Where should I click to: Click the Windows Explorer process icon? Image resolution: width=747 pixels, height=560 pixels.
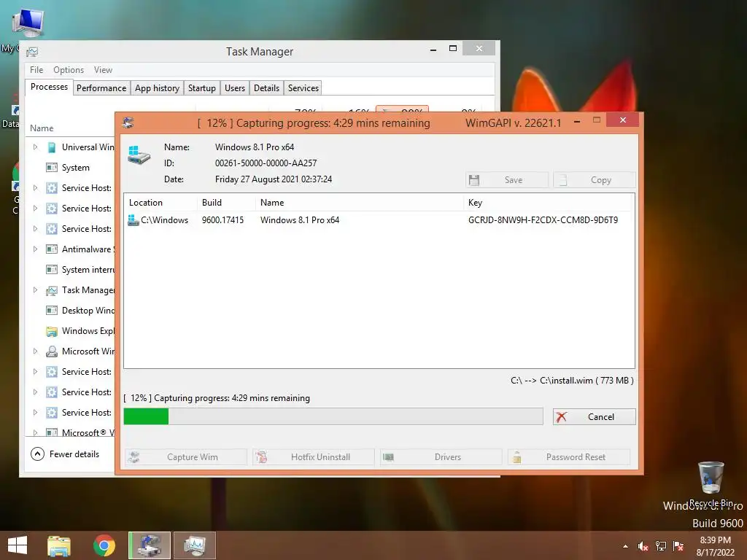tap(52, 331)
